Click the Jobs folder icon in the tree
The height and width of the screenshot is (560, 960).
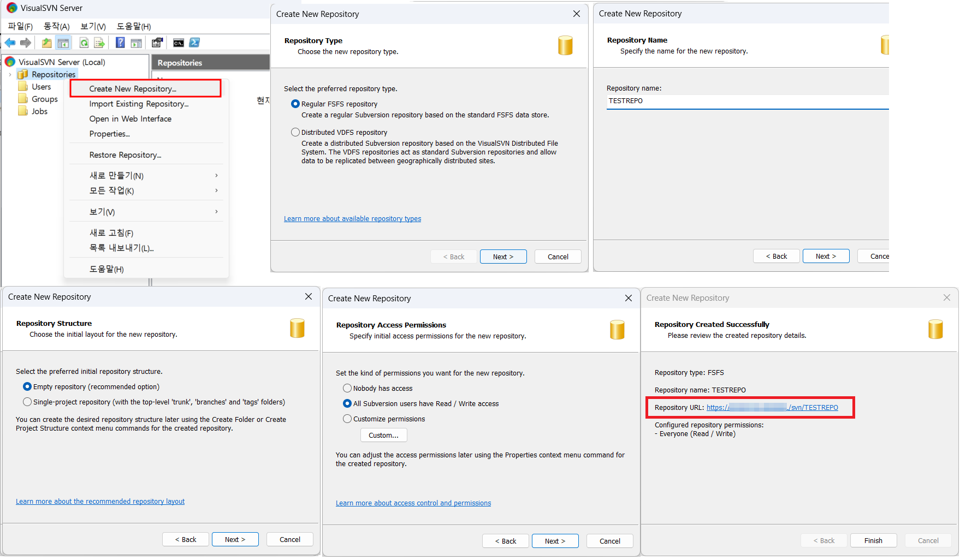pos(23,111)
